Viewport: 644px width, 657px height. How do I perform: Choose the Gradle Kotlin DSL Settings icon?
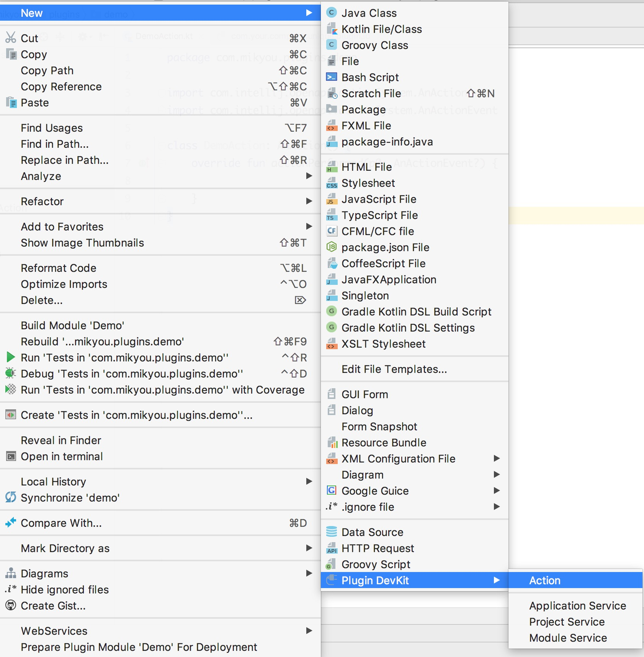(332, 328)
